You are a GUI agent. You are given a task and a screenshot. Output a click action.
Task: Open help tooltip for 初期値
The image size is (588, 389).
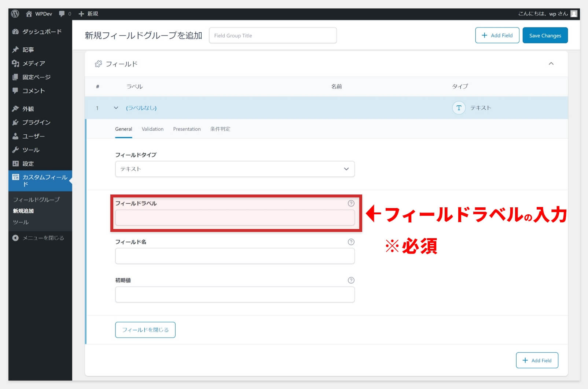coord(351,280)
